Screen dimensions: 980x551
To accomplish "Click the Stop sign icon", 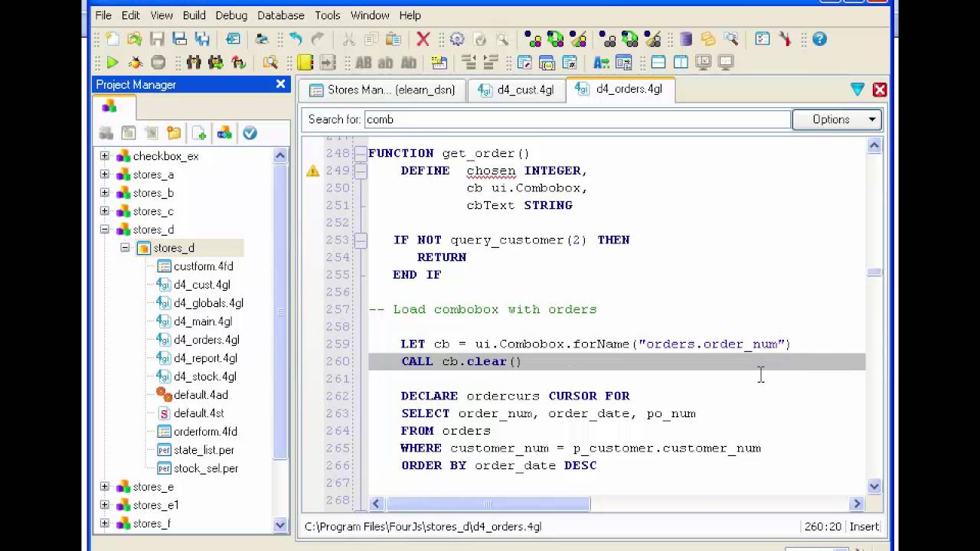I will coord(158,63).
